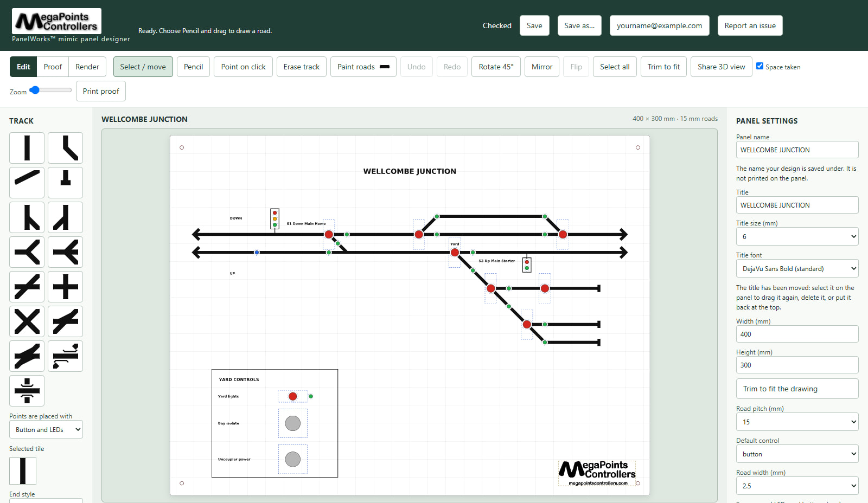The width and height of the screenshot is (868, 503).
Task: Select the plus-shaped crossing track piece
Action: tap(65, 287)
